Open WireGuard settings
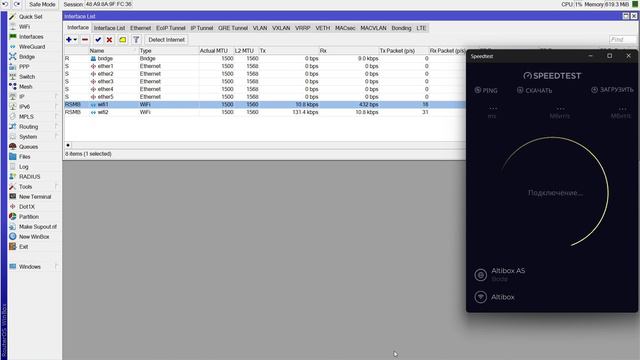 coord(32,47)
